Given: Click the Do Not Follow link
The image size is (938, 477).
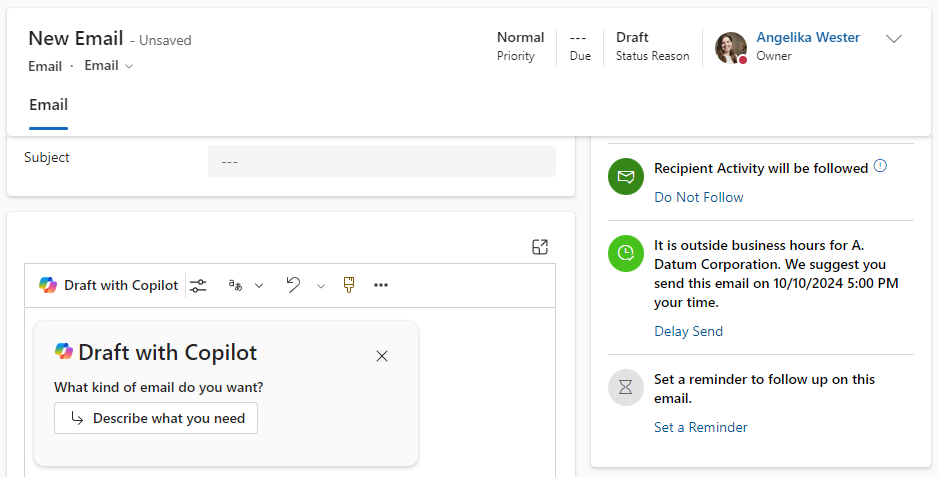Looking at the screenshot, I should coord(699,198).
